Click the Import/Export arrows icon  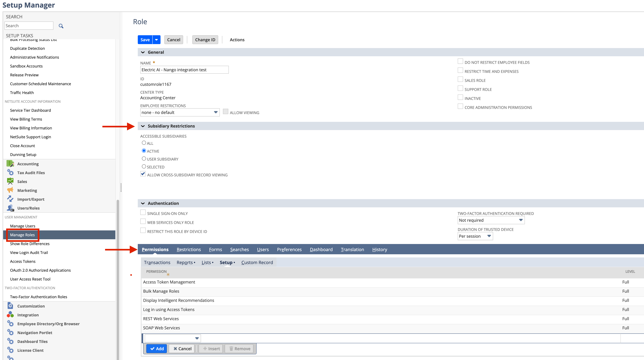pos(10,199)
